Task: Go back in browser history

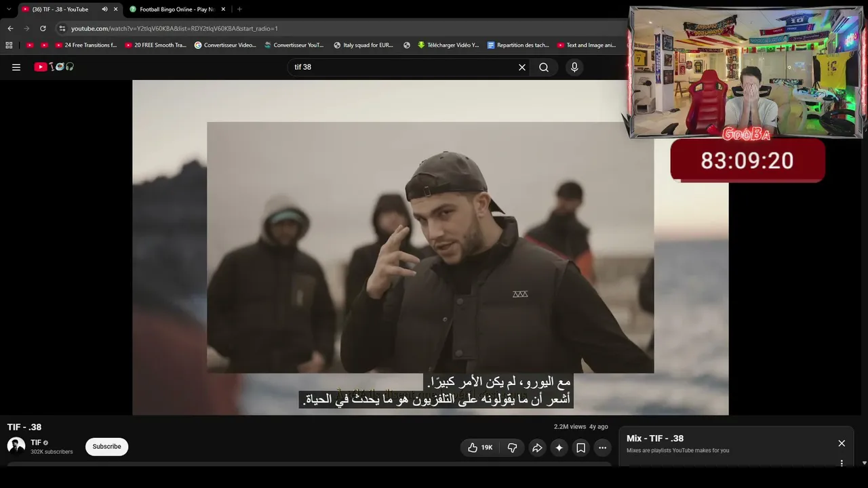Action: pos(10,28)
